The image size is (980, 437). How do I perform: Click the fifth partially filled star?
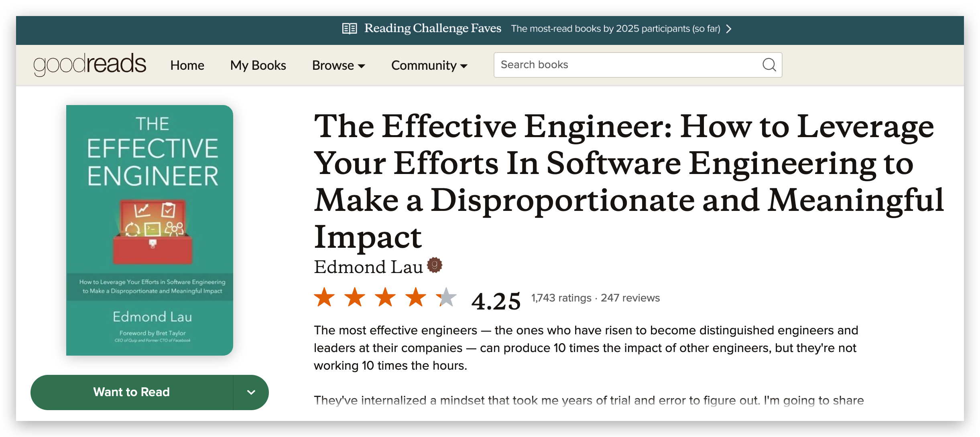click(x=446, y=297)
